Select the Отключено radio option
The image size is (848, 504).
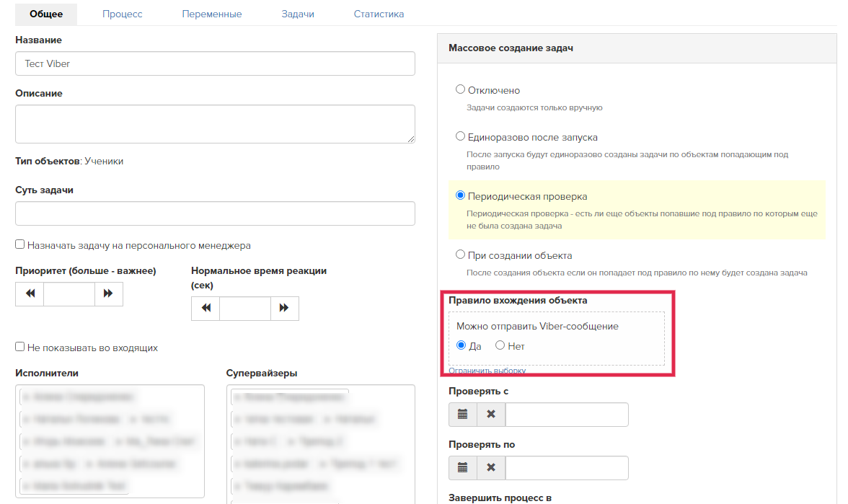(x=460, y=90)
